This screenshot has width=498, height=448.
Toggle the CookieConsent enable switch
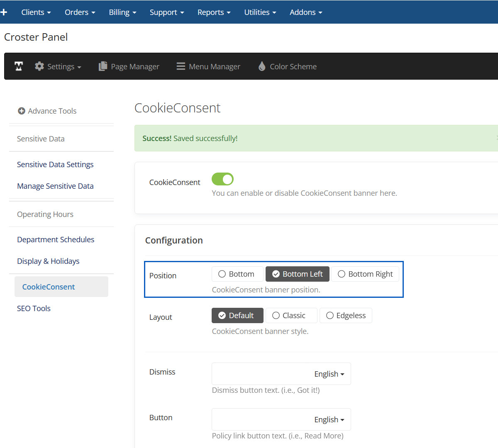(x=222, y=179)
